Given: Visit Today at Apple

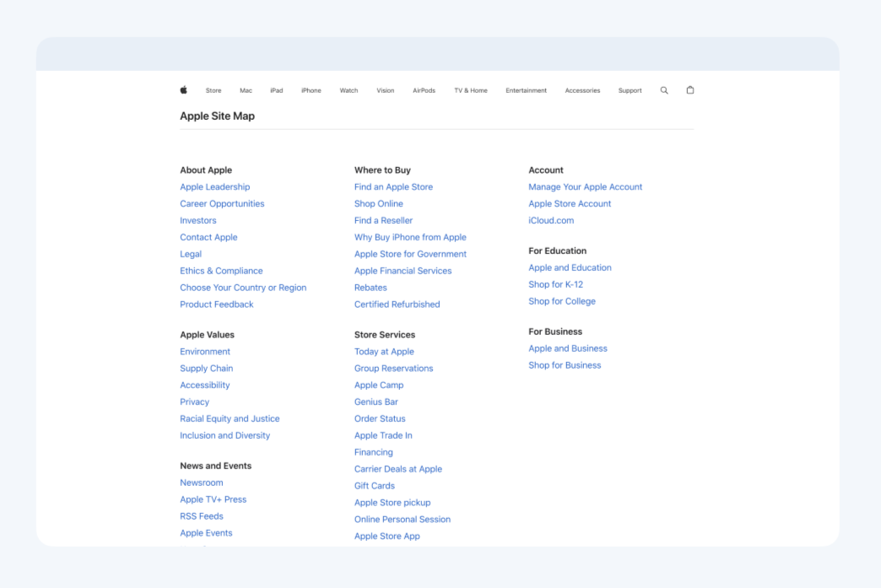Looking at the screenshot, I should (384, 352).
